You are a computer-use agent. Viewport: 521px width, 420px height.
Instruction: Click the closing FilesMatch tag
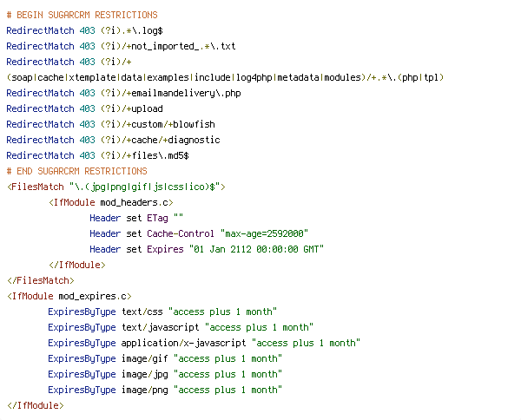(x=41, y=280)
